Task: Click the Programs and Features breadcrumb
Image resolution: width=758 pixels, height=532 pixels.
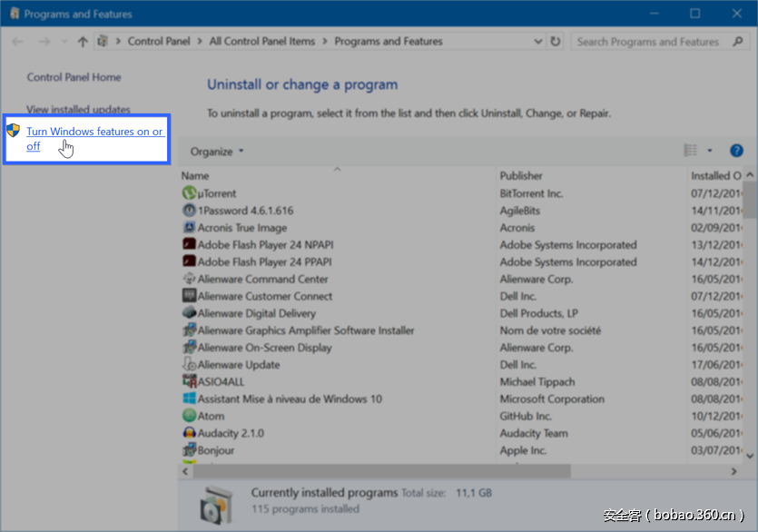Action: click(x=389, y=42)
